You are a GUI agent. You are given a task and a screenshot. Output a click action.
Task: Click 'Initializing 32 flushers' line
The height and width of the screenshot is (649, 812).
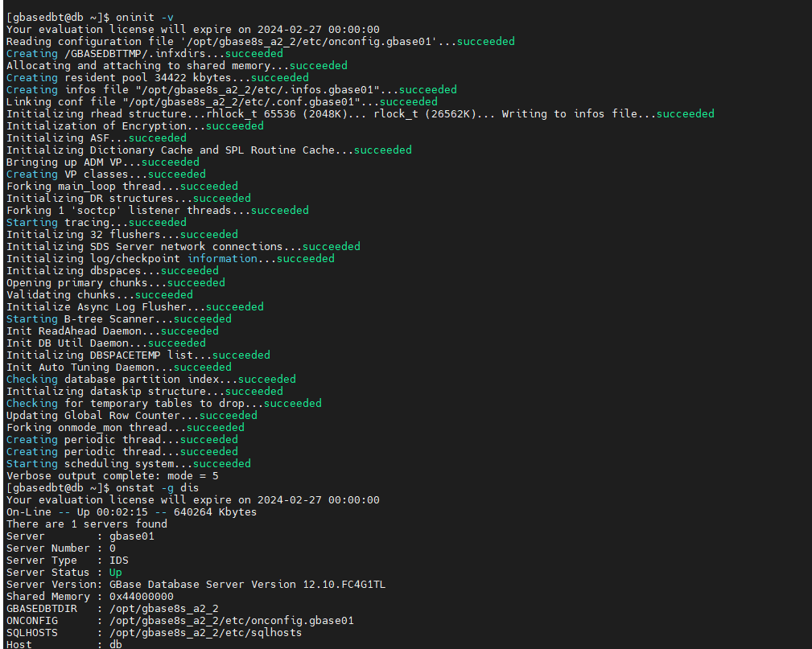click(122, 235)
